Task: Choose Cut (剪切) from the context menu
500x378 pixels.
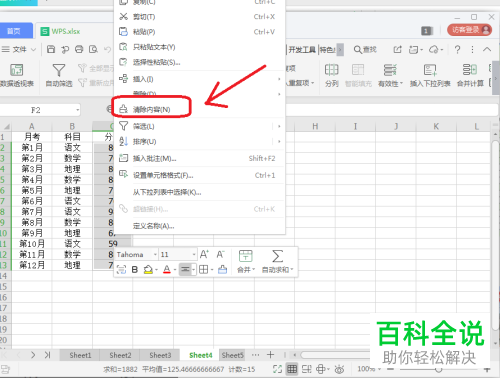Action: click(x=200, y=17)
